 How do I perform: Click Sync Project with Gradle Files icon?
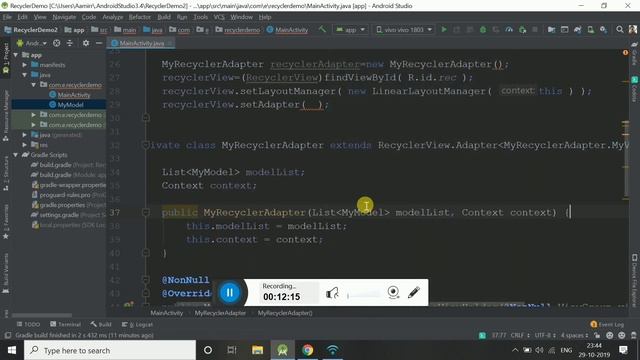(x=577, y=30)
